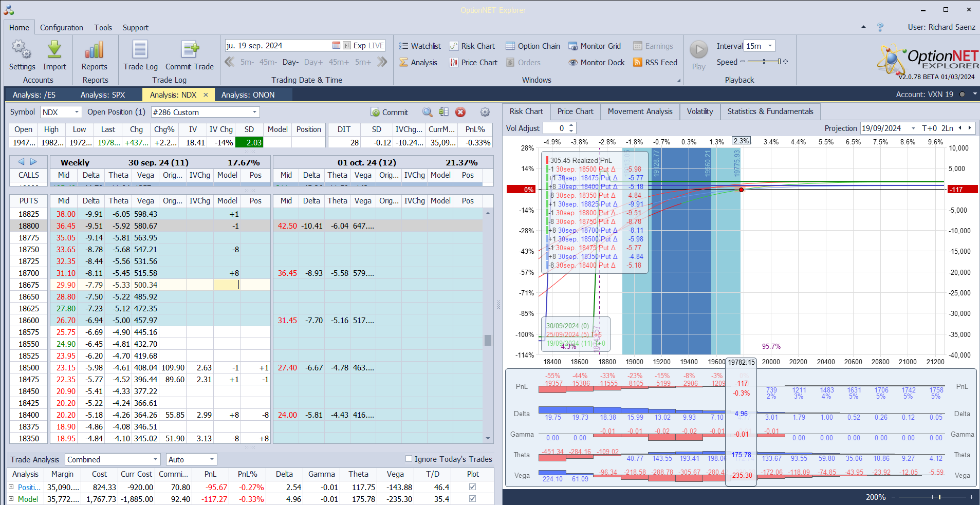Click the Play playback button

click(698, 50)
